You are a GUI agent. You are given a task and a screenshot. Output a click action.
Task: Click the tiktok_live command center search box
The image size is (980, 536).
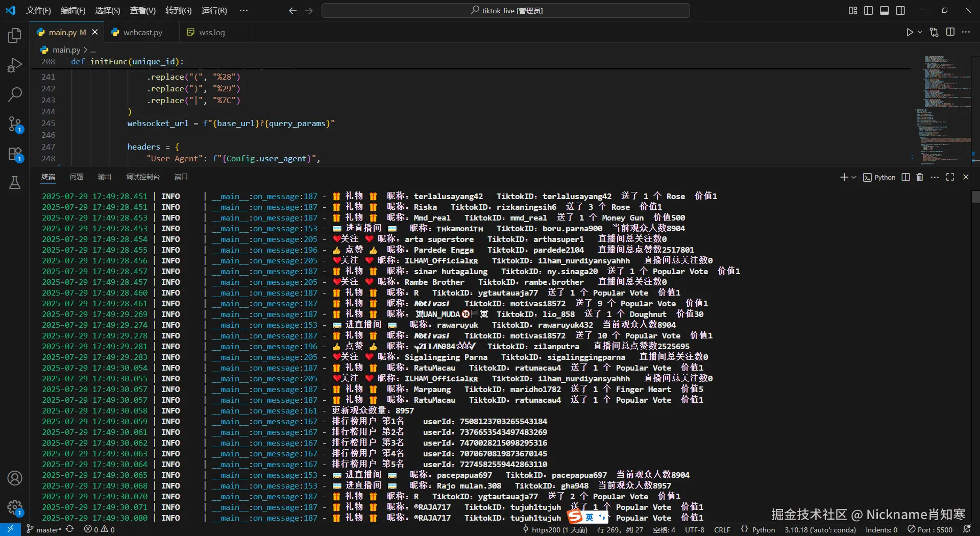506,10
